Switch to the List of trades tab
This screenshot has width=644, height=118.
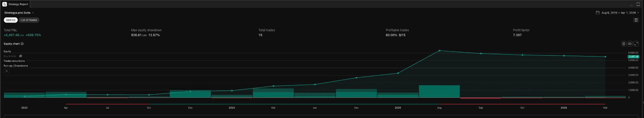[x=29, y=20]
